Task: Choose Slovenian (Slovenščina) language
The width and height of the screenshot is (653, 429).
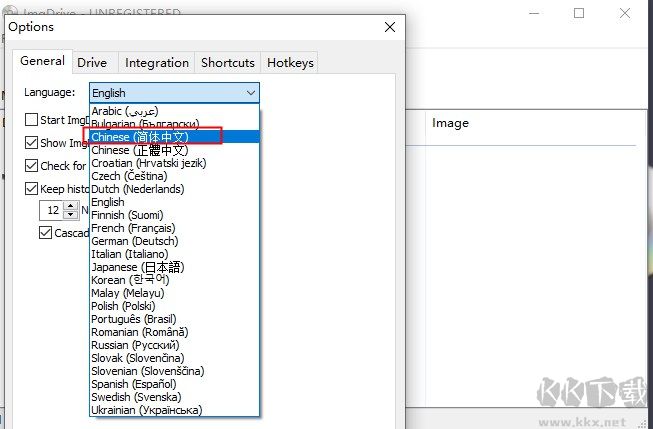Action: [174, 371]
